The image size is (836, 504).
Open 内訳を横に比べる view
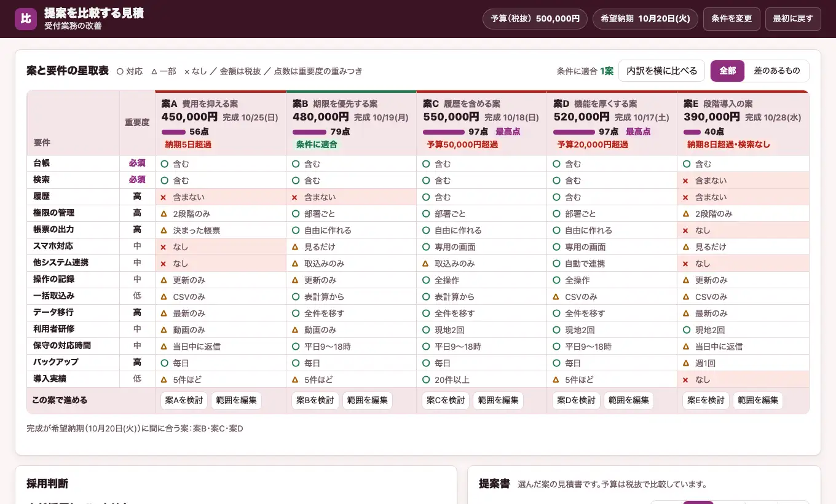(x=661, y=71)
